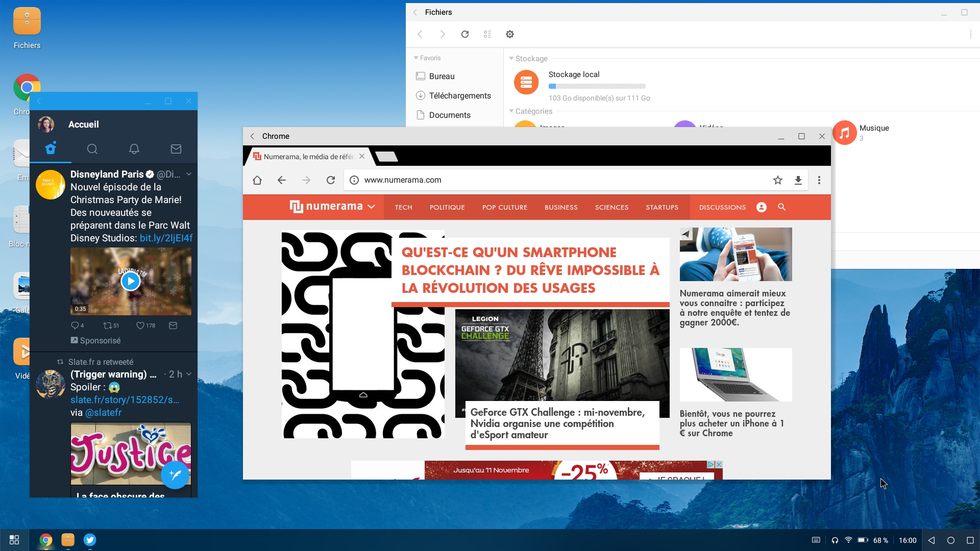Viewport: 980px width, 551px height.
Task: Click the taskbar keyboard icon
Action: click(816, 540)
